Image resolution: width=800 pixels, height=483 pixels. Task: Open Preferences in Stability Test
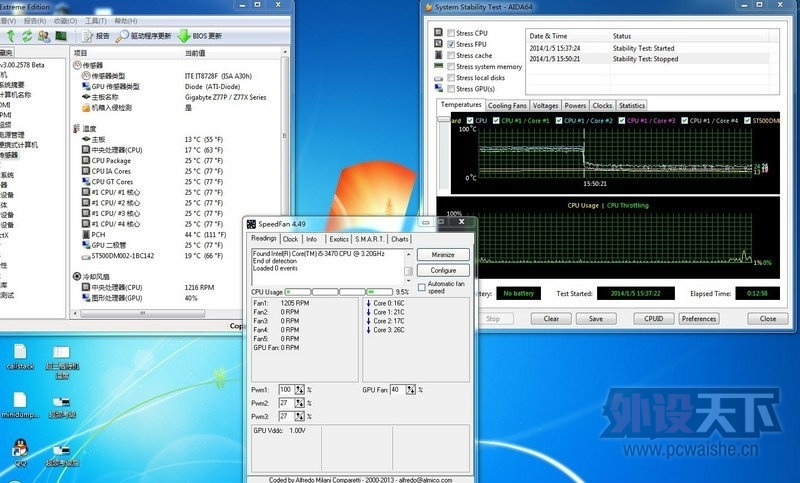pyautogui.click(x=699, y=319)
